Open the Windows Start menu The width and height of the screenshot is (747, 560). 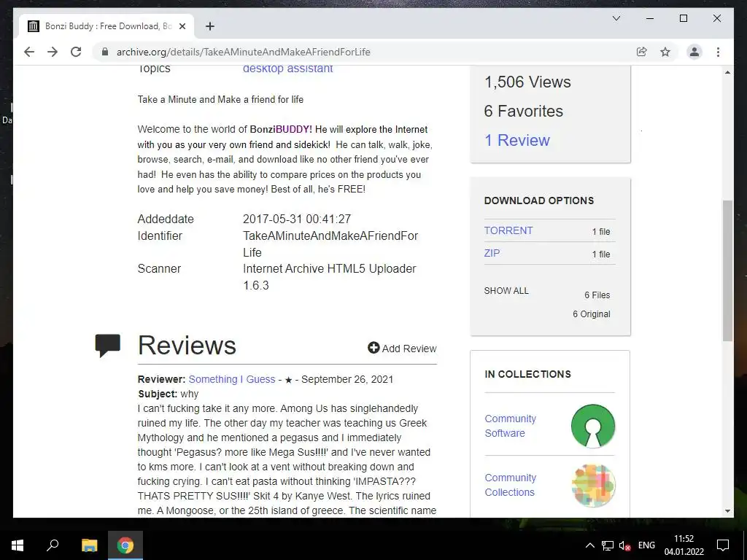pos(18,545)
